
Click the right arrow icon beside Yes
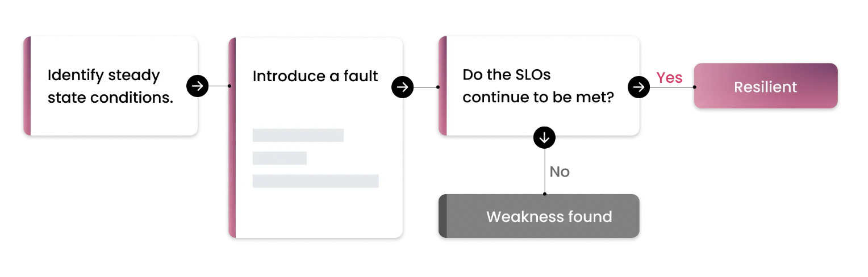639,87
